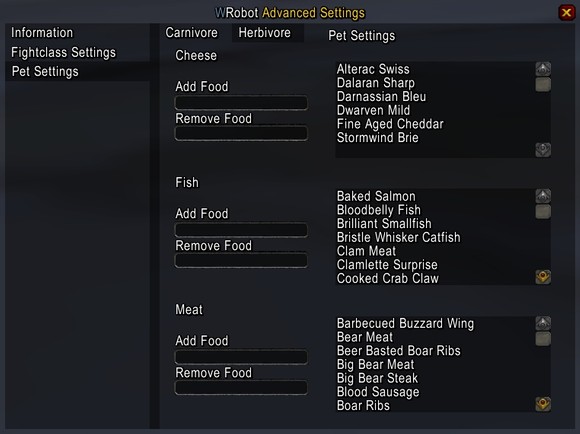Click the Meat list scrollbar thumb

point(543,339)
